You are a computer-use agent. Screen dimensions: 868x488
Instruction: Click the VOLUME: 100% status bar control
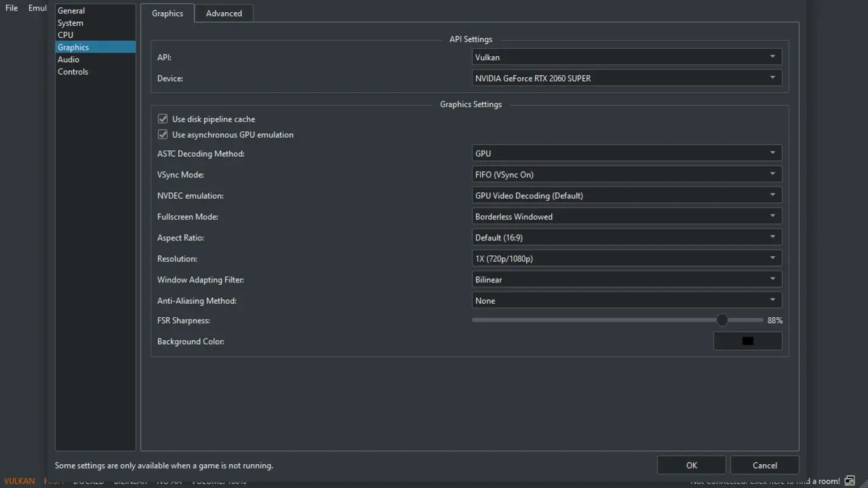[x=219, y=480]
